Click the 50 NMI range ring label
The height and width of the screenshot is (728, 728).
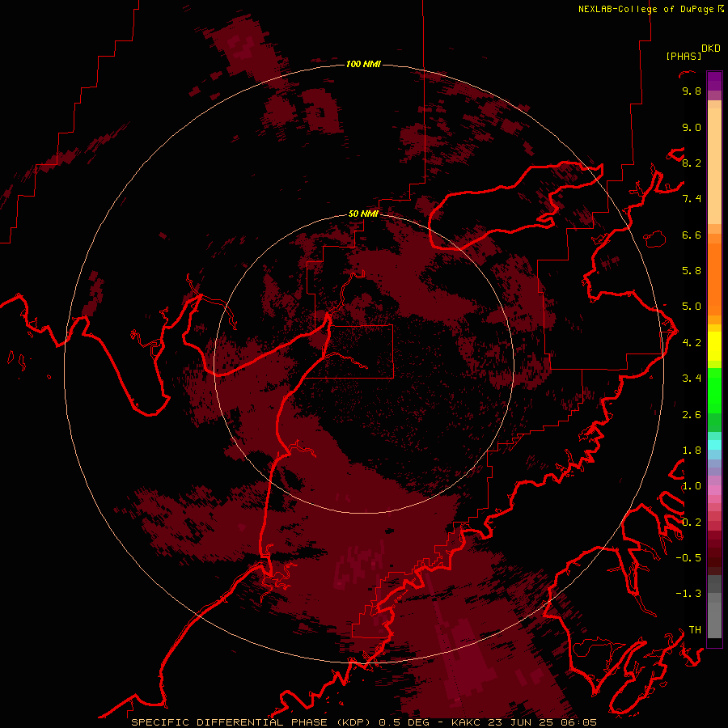[363, 214]
